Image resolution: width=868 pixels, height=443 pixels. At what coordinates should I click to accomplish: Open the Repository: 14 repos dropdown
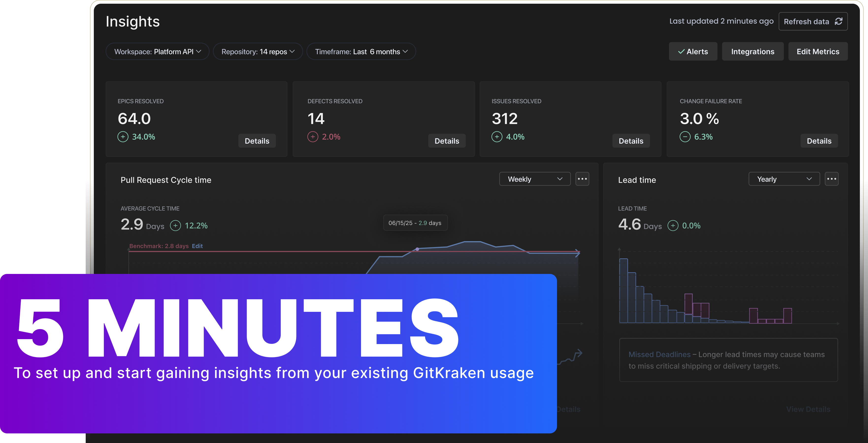(258, 51)
